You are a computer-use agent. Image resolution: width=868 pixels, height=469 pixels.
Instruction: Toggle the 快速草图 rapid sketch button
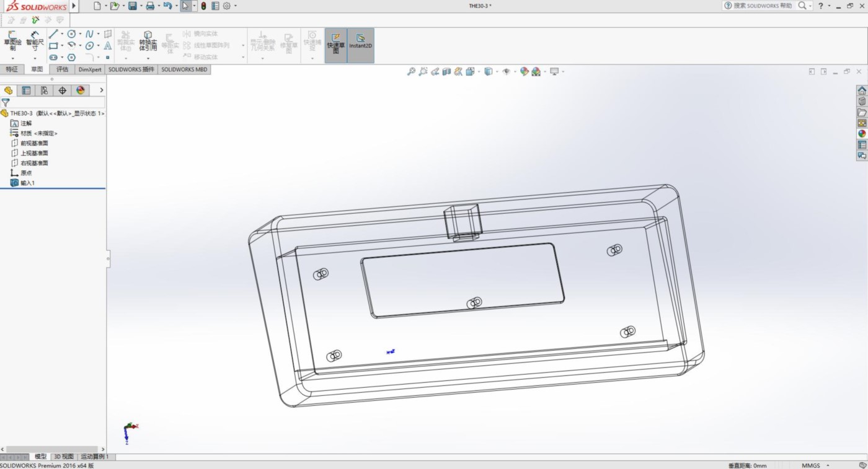(x=336, y=45)
